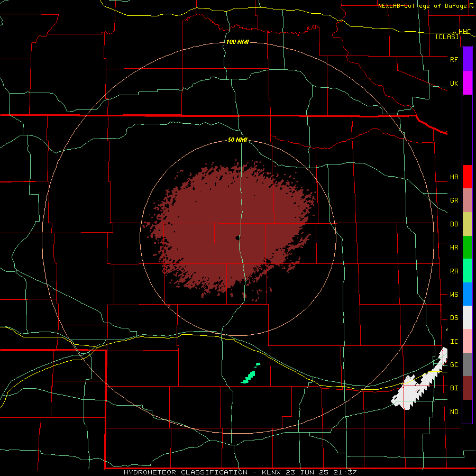This screenshot has width=476, height=476.
Task: Click the 50 NMI range ring label
Action: coord(237,140)
